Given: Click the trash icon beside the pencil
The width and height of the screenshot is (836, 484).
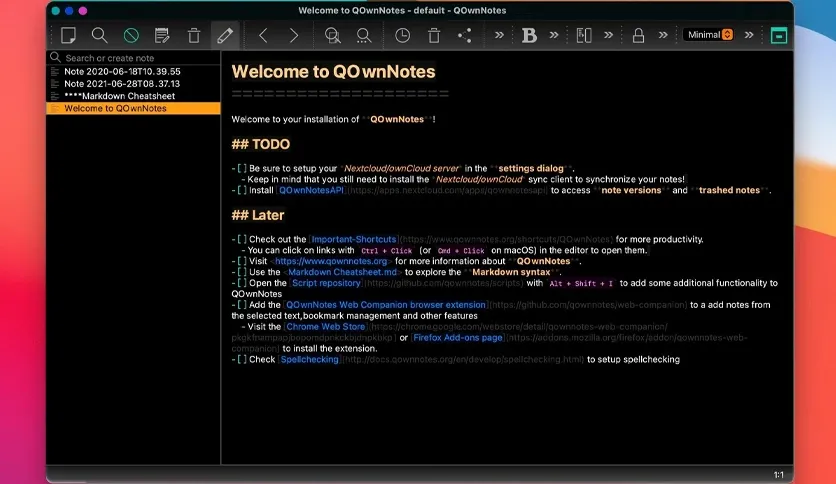Looking at the screenshot, I should 194,35.
